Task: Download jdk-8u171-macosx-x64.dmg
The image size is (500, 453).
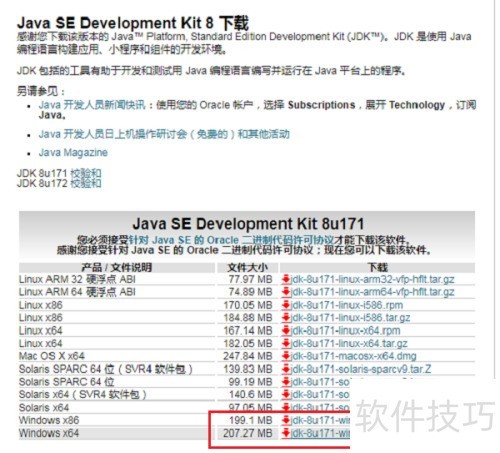Action: pyautogui.click(x=354, y=356)
